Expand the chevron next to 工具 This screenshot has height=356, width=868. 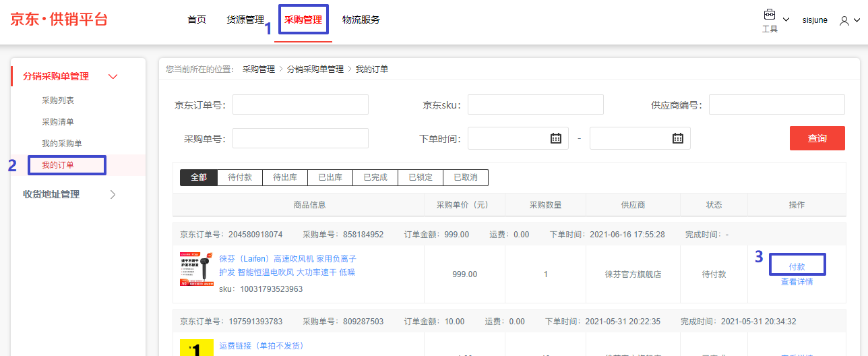tap(786, 20)
